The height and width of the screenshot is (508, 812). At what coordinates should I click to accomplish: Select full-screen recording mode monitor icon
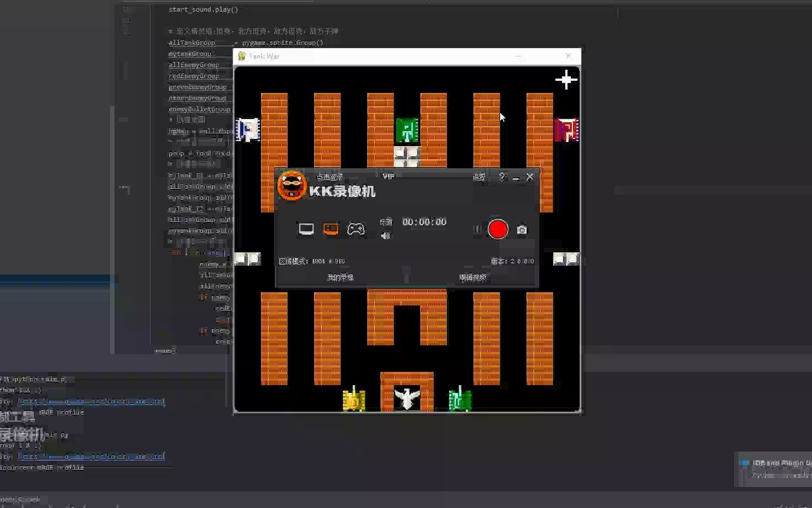(x=306, y=229)
